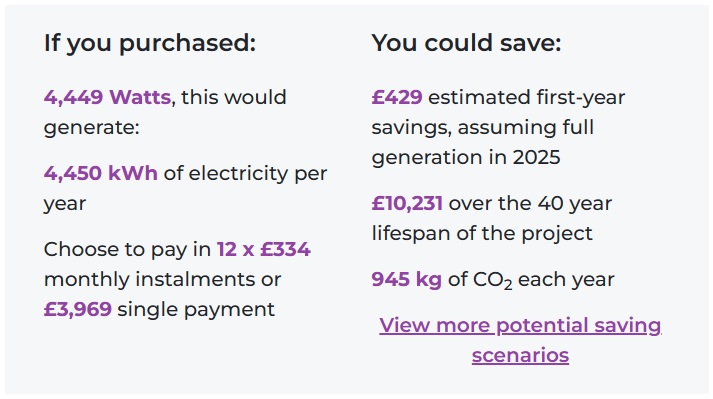Click the 'of electricity per' text
Image resolution: width=713 pixels, height=399 pixels.
(245, 174)
